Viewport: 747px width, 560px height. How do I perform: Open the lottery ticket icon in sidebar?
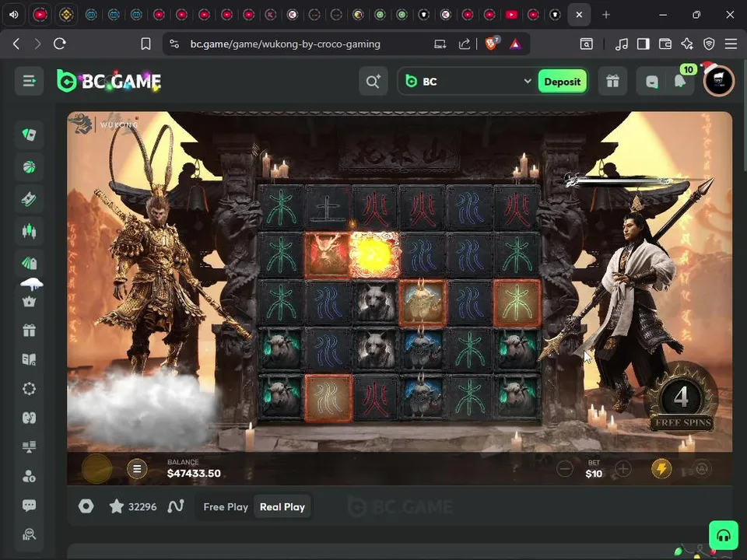29,199
